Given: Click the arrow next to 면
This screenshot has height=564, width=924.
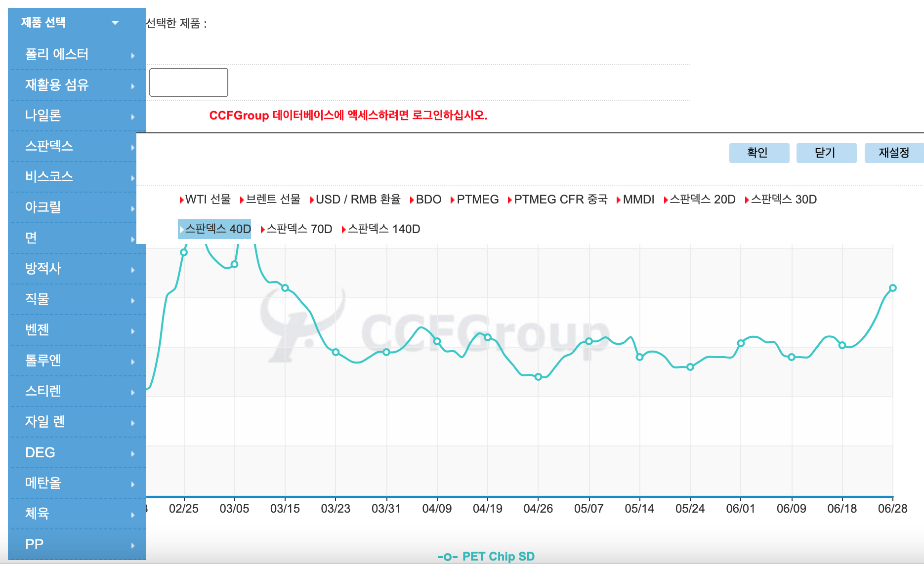Looking at the screenshot, I should 133,240.
